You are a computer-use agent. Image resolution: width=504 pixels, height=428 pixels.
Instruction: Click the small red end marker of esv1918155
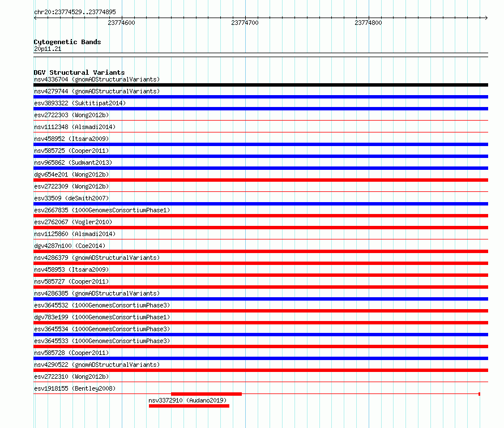479,394
